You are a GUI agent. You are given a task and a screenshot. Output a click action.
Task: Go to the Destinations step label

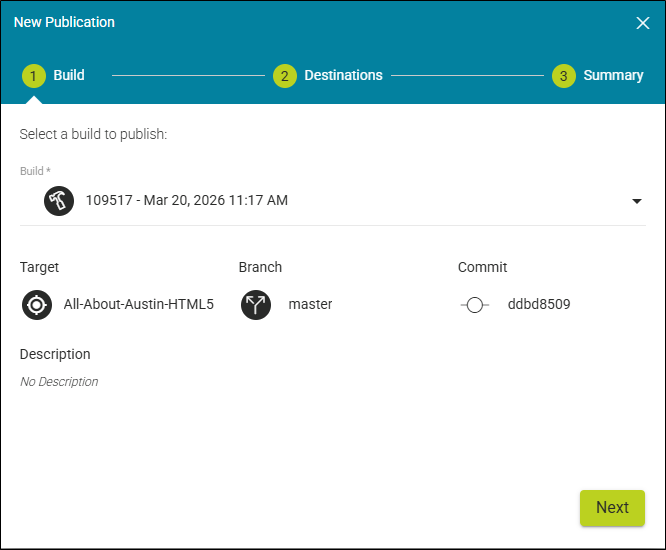343,76
